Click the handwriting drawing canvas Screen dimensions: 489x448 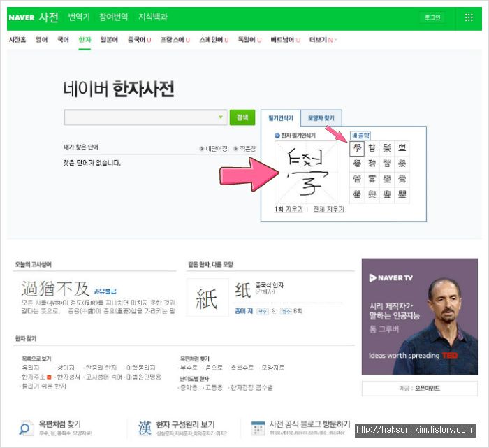pos(306,172)
